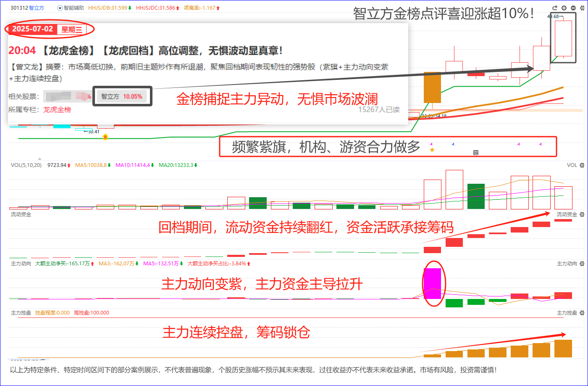Click the yellow B buy marker

coord(105,137)
